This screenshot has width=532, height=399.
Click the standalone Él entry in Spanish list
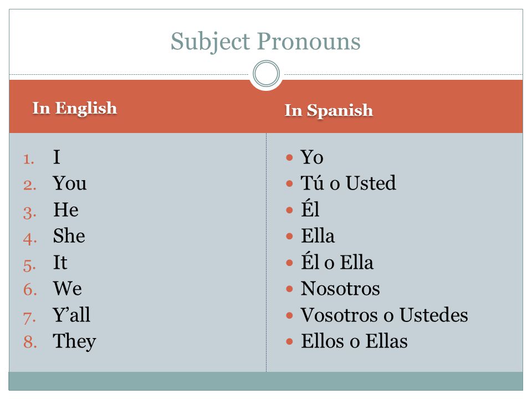click(x=310, y=208)
